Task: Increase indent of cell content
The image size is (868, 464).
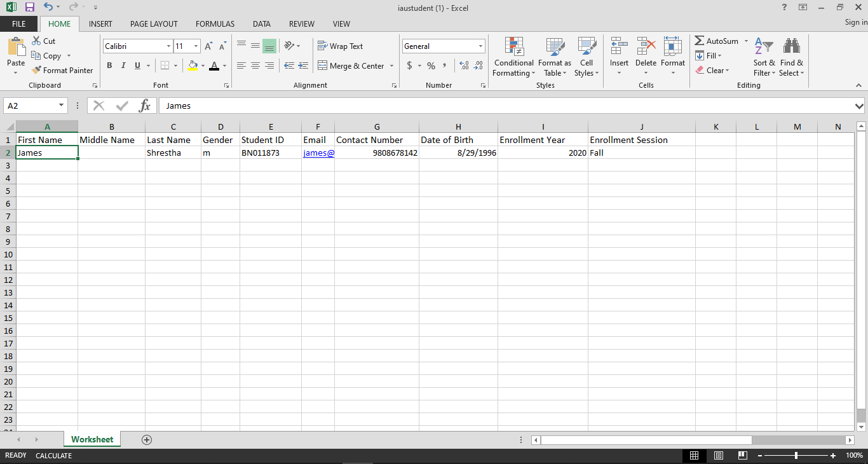Action: click(x=303, y=65)
